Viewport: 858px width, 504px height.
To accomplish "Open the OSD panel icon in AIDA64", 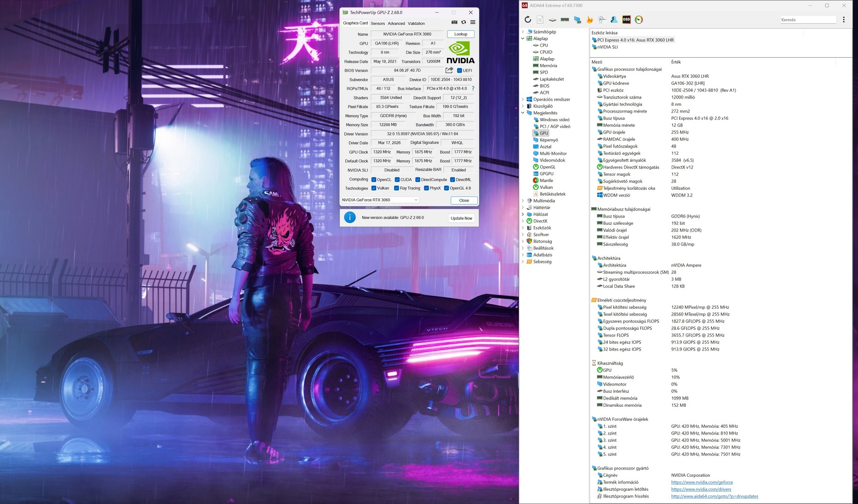I will 626,20.
